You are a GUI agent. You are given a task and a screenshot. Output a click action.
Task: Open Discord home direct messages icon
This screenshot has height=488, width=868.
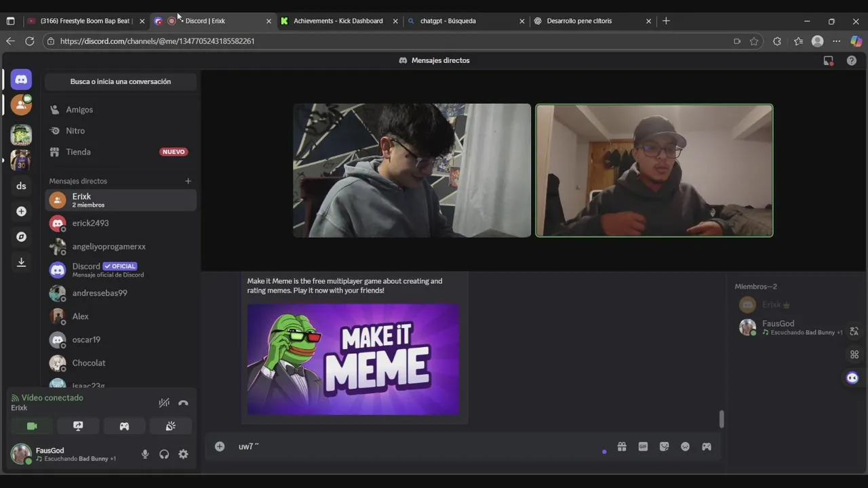(21, 79)
